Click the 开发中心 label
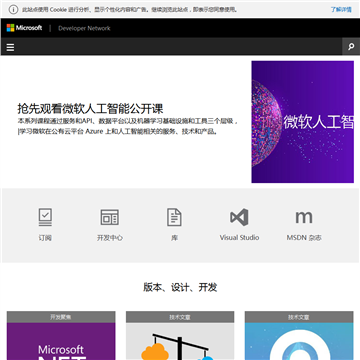The height and width of the screenshot is (360, 360). pyautogui.click(x=110, y=238)
